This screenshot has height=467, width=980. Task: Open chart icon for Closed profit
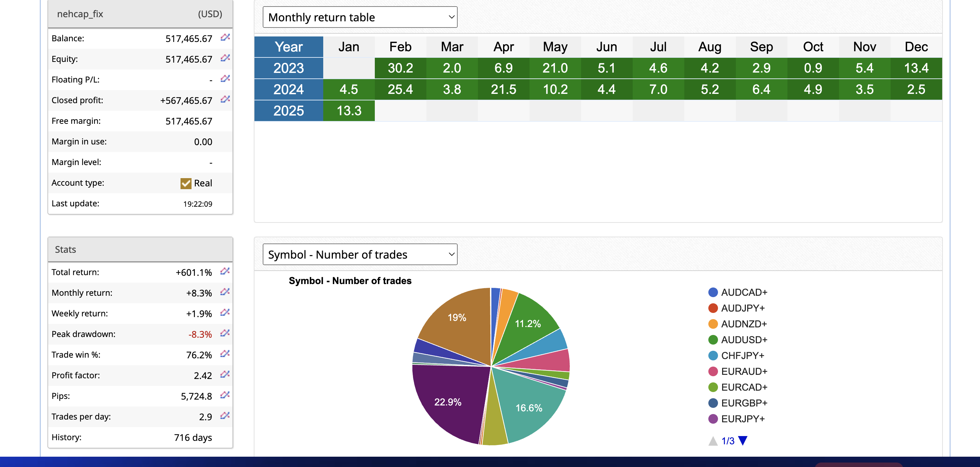pos(225,99)
